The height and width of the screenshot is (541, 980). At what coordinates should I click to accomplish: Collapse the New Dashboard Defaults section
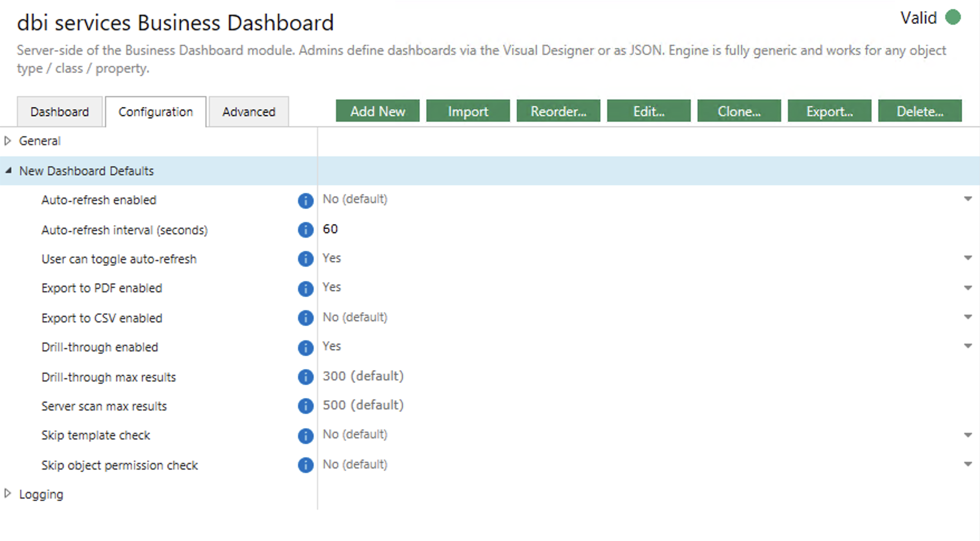(8, 171)
